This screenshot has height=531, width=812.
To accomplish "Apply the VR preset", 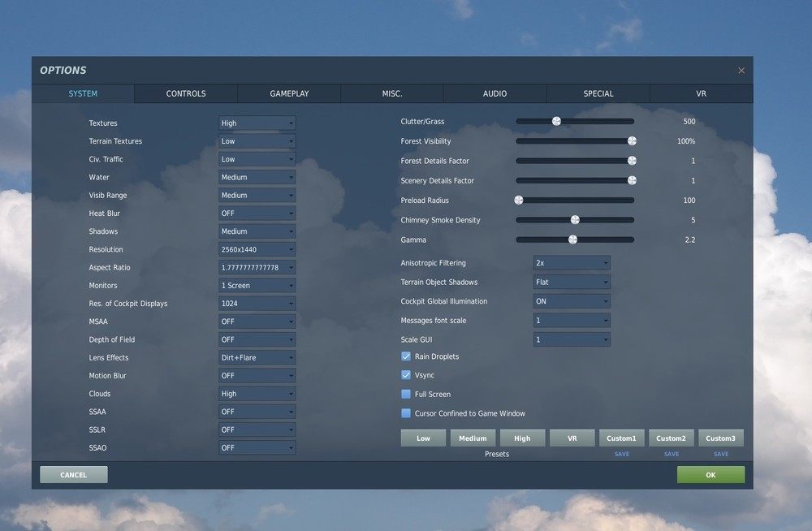I will point(572,438).
